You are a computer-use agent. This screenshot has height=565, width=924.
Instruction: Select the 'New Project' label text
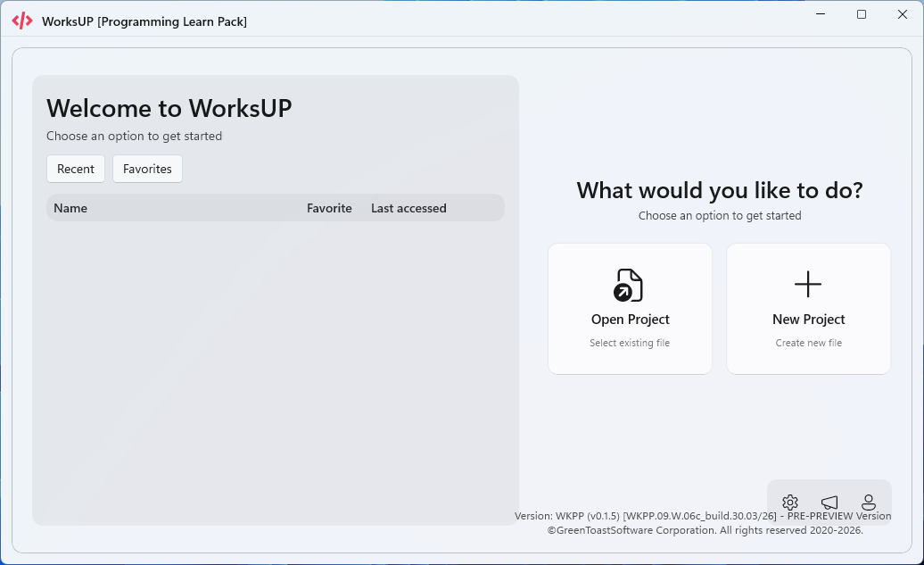(x=808, y=319)
